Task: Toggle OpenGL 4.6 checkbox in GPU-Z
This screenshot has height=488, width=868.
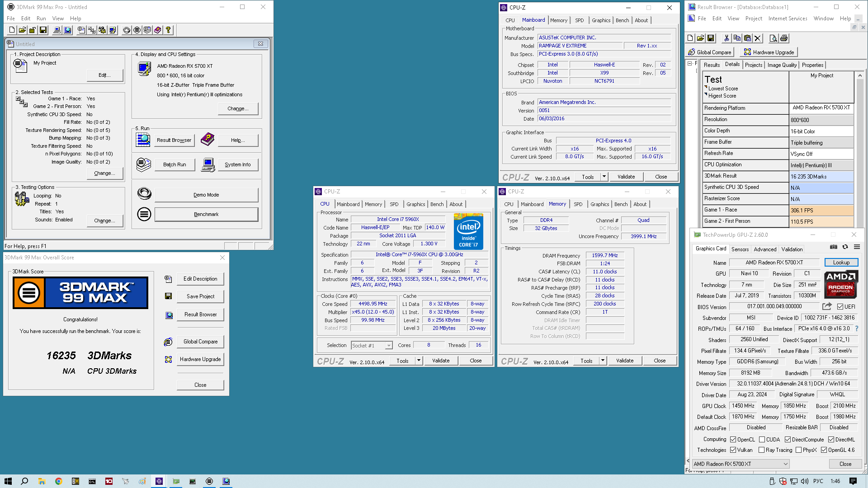Action: (824, 450)
